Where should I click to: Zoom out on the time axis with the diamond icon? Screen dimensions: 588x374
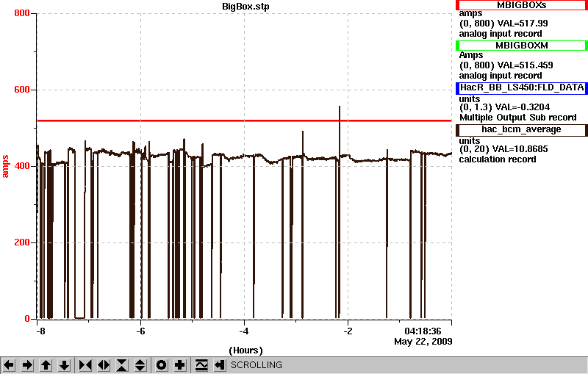[104, 365]
